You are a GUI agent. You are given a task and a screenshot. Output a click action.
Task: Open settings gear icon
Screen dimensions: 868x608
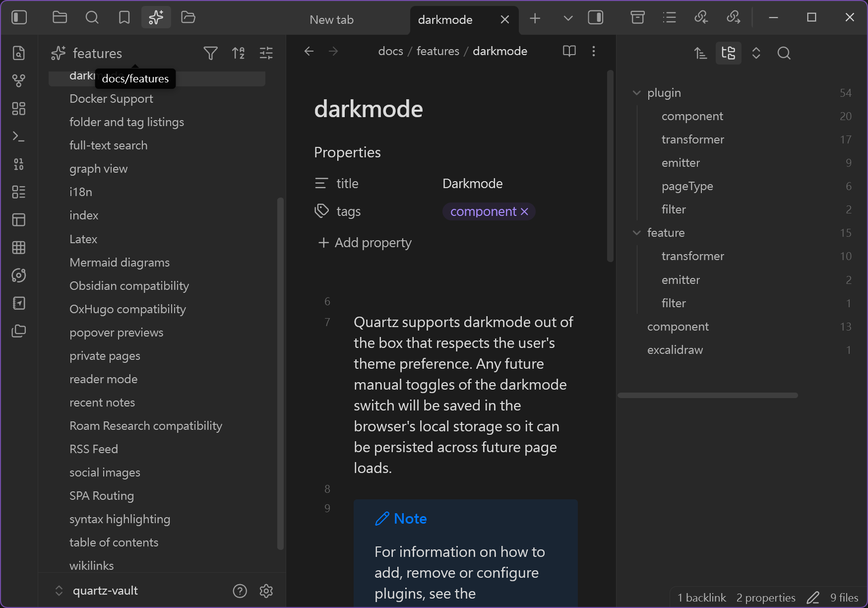click(x=266, y=591)
